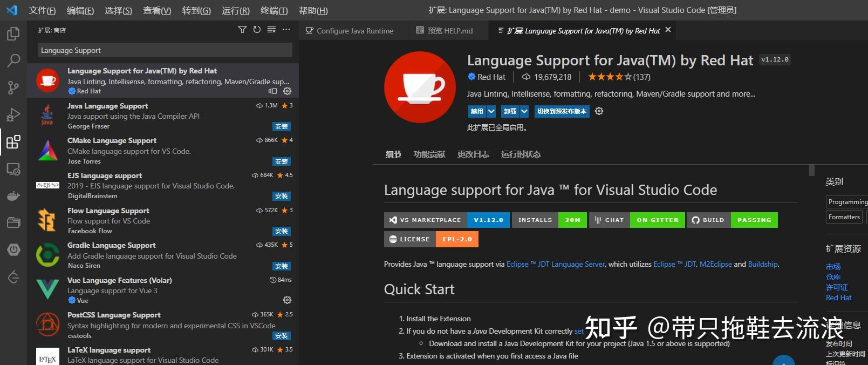Open the Source Control view

click(x=13, y=87)
